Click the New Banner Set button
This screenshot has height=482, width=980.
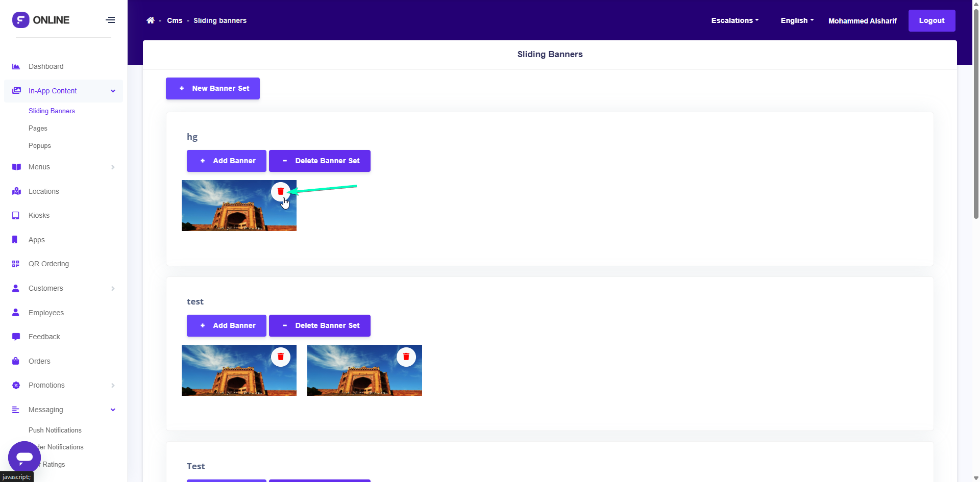[x=213, y=88]
